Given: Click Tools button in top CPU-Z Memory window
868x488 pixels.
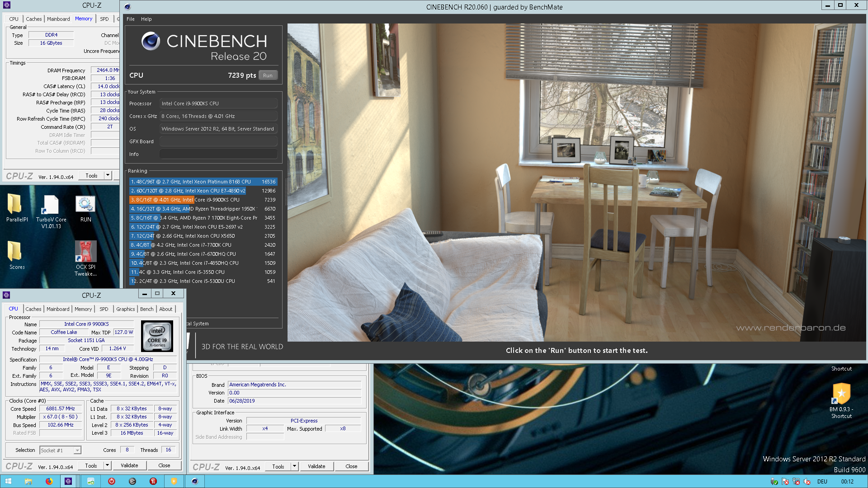Looking at the screenshot, I should point(91,176).
